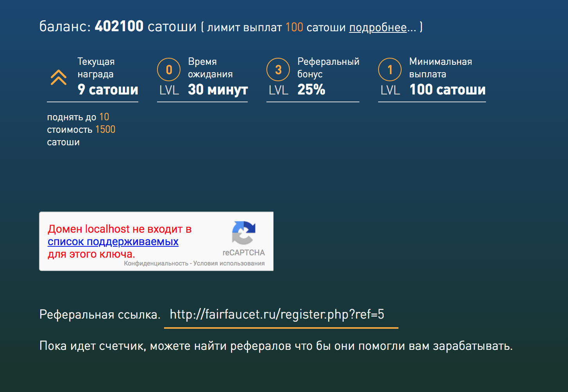Click the payout limit value 100

point(294,27)
